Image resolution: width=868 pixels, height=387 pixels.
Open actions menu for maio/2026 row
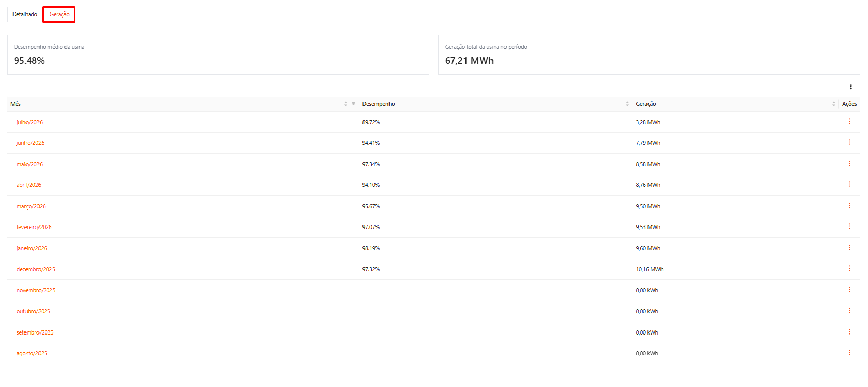(x=849, y=164)
